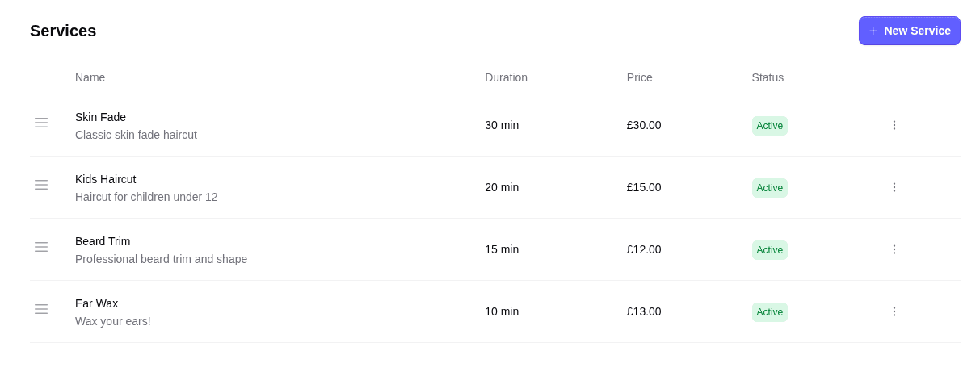The image size is (980, 376).
Task: Click the Active badge for Skin Fade
Action: click(x=769, y=126)
